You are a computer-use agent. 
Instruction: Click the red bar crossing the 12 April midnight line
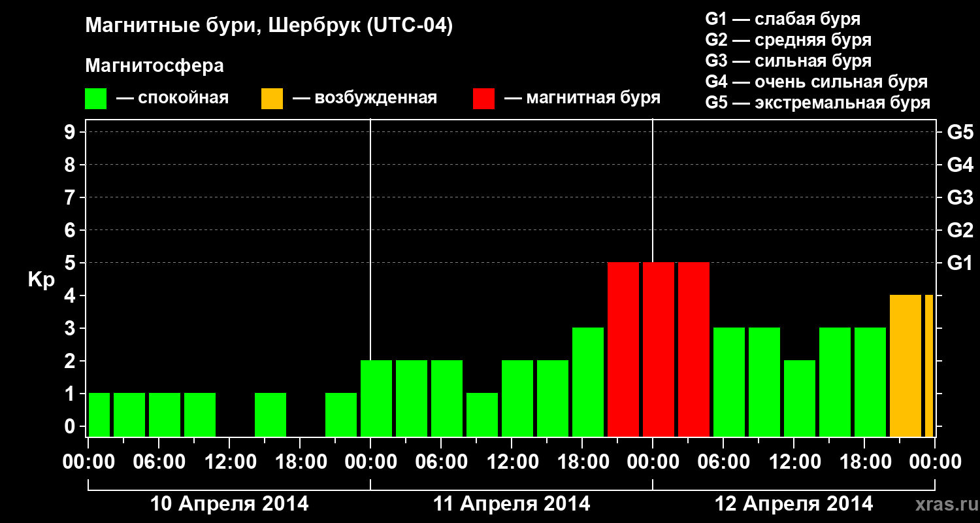pyautogui.click(x=659, y=350)
